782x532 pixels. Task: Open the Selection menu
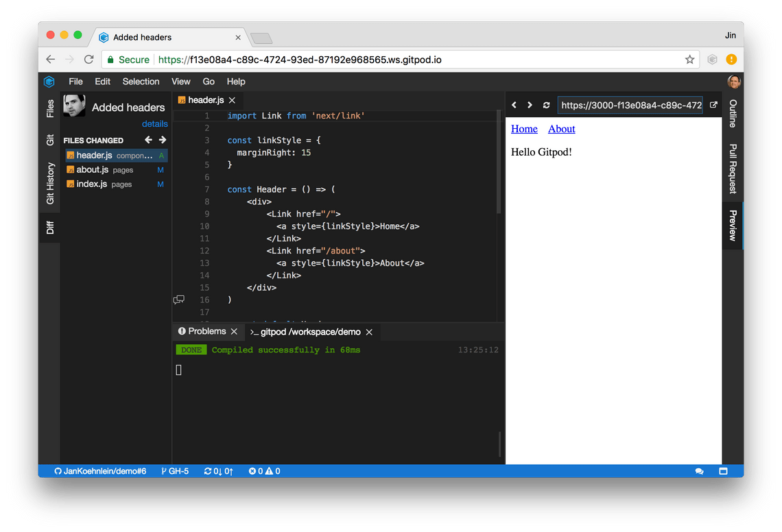[x=141, y=82]
